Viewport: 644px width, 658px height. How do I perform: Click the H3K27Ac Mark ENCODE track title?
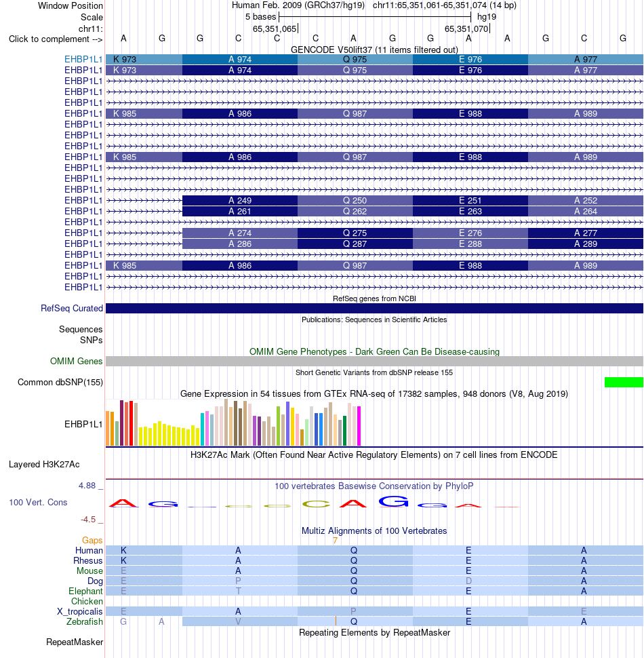374,455
